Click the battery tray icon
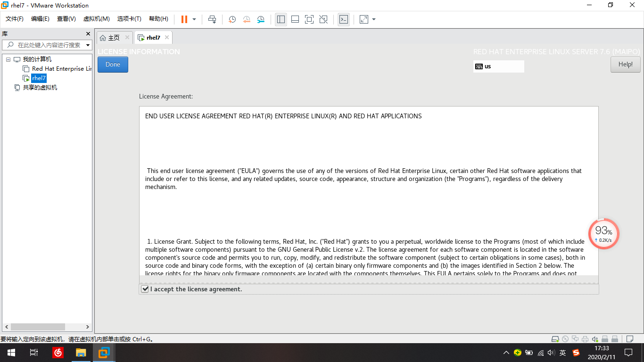This screenshot has height=362, width=644. coord(529,353)
